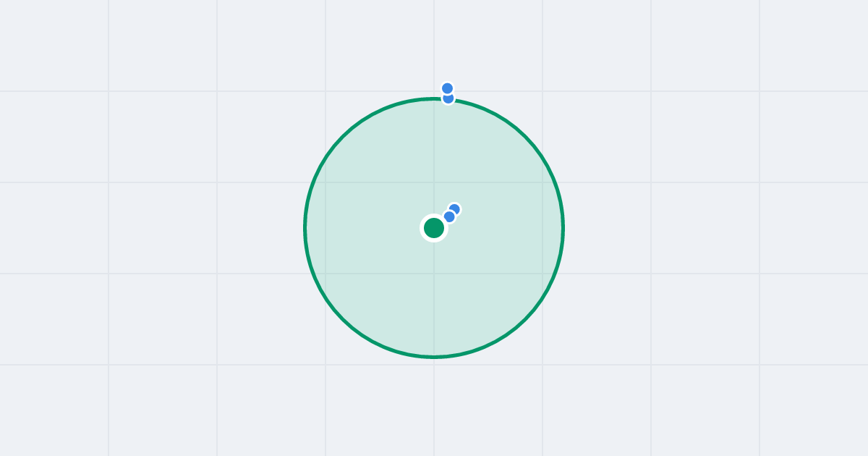Pick the blue dot partially hidden behind the other near center
This screenshot has width=868, height=456.
455,208
